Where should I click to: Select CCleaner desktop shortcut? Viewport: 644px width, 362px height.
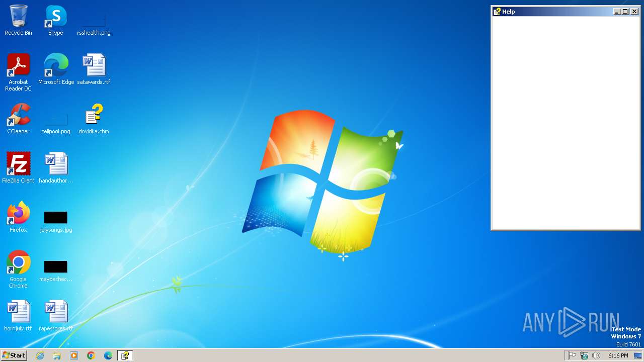pyautogui.click(x=18, y=119)
